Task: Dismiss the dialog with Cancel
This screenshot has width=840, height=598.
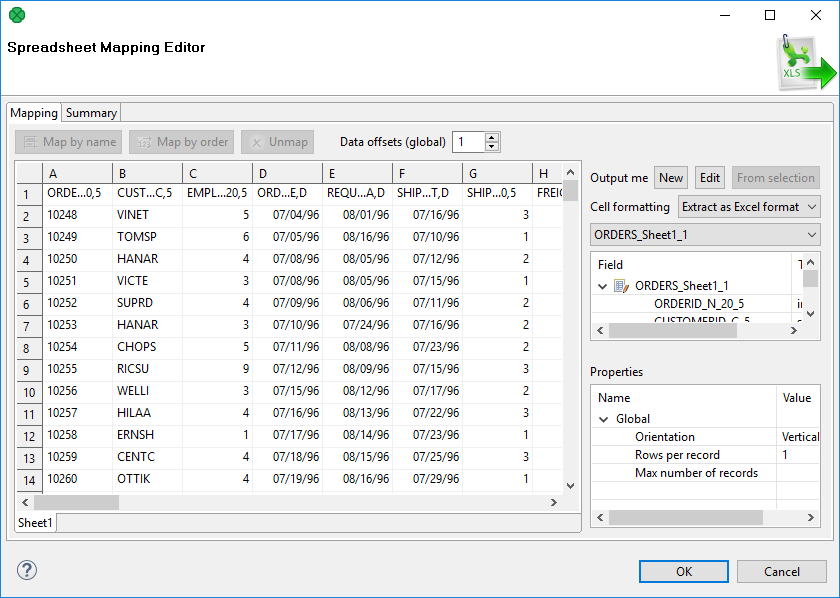Action: (781, 571)
